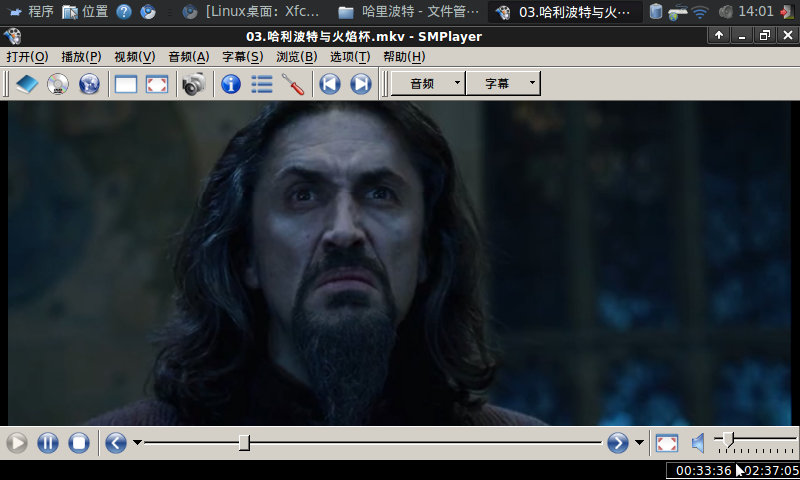Screen dimensions: 800x480
Task: Open URL globe icon in toolbar
Action: 89,84
